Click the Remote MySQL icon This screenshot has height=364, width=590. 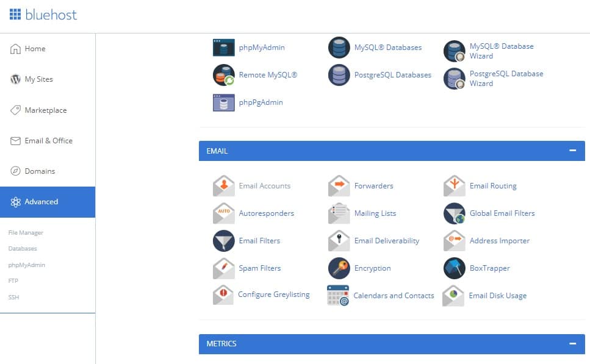click(x=223, y=75)
